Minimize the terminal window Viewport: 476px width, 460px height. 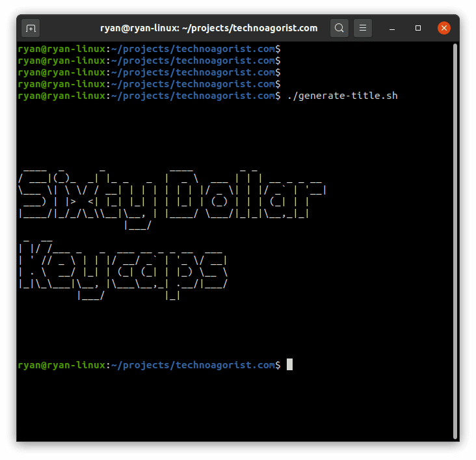click(393, 28)
